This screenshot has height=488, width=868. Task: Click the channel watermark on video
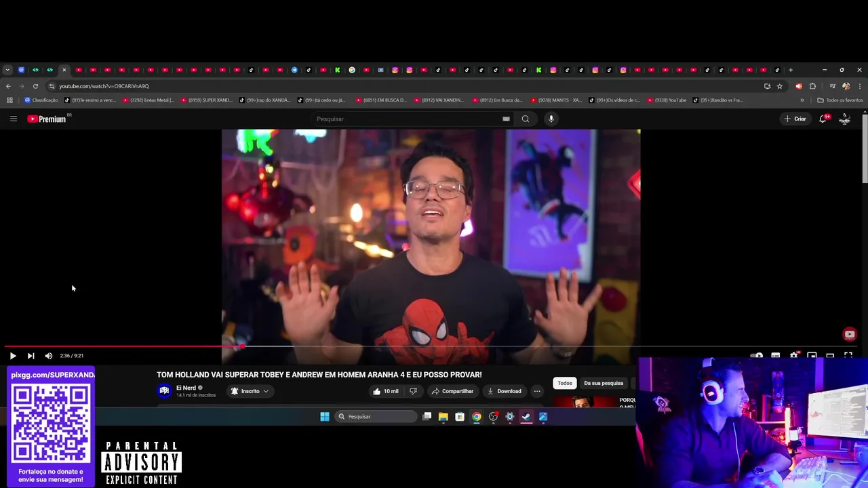coord(850,334)
